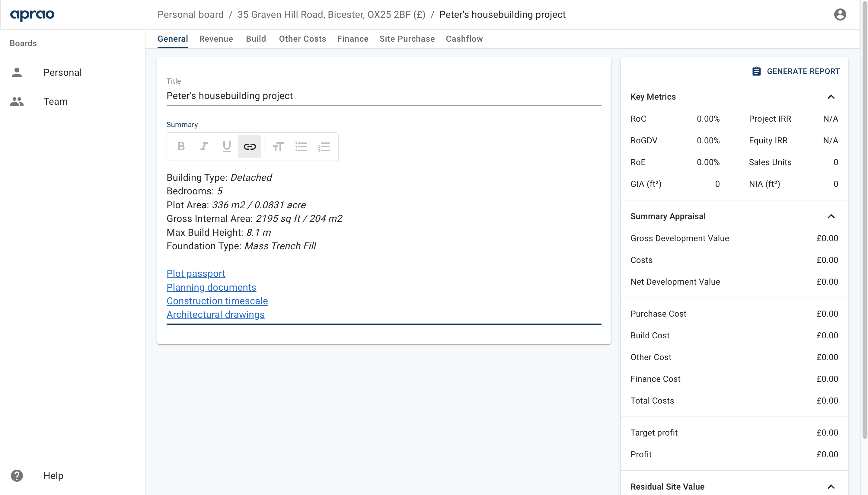Toggle bold formatting in Summary editor

tap(181, 146)
